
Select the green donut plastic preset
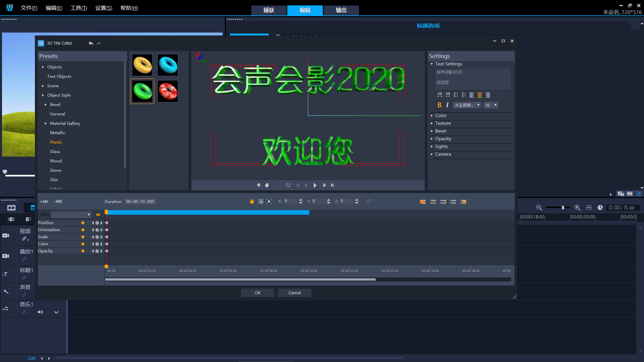tap(142, 91)
